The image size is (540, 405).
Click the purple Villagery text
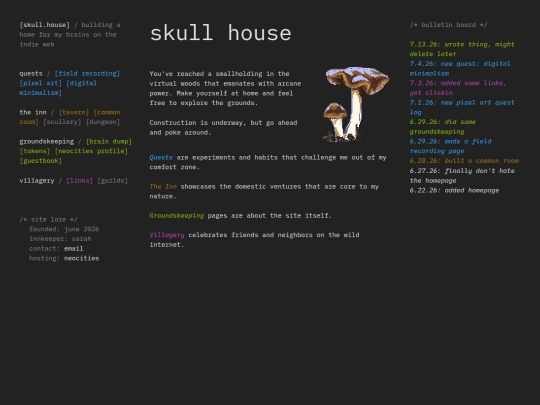[x=167, y=235]
